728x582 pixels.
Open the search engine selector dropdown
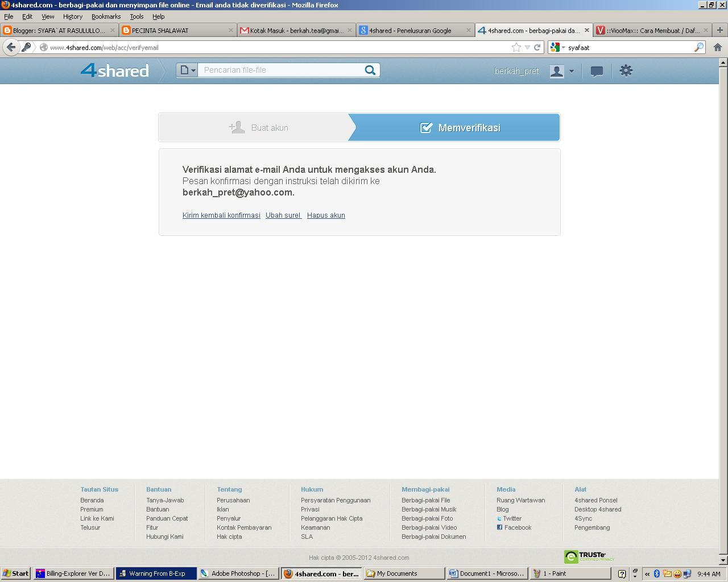click(x=557, y=47)
